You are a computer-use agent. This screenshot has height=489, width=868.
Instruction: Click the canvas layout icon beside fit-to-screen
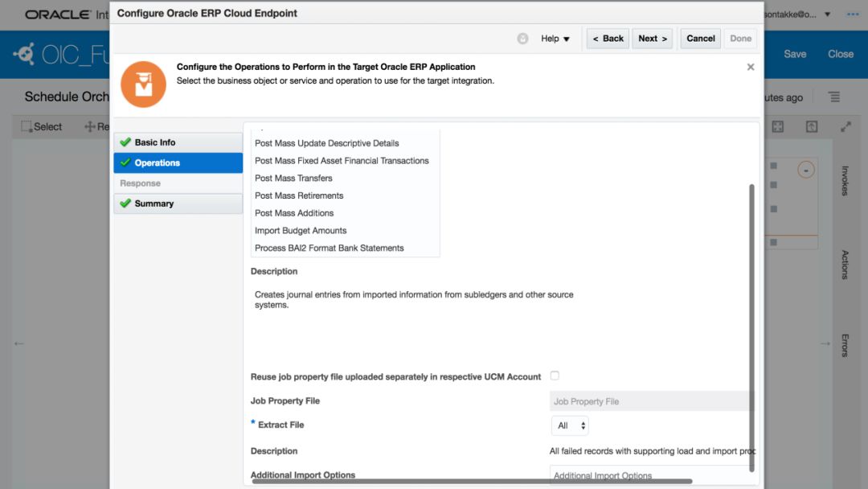coord(812,127)
